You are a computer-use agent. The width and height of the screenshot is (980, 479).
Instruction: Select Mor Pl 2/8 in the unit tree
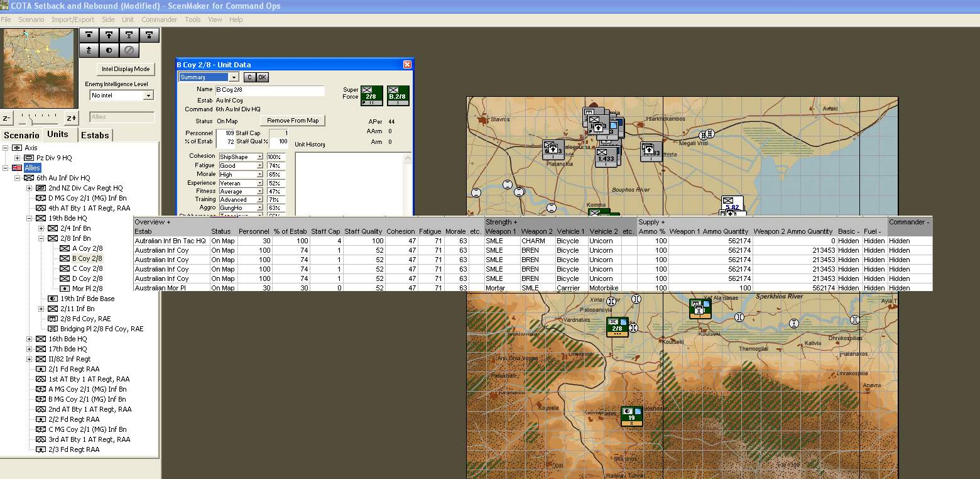tap(87, 289)
